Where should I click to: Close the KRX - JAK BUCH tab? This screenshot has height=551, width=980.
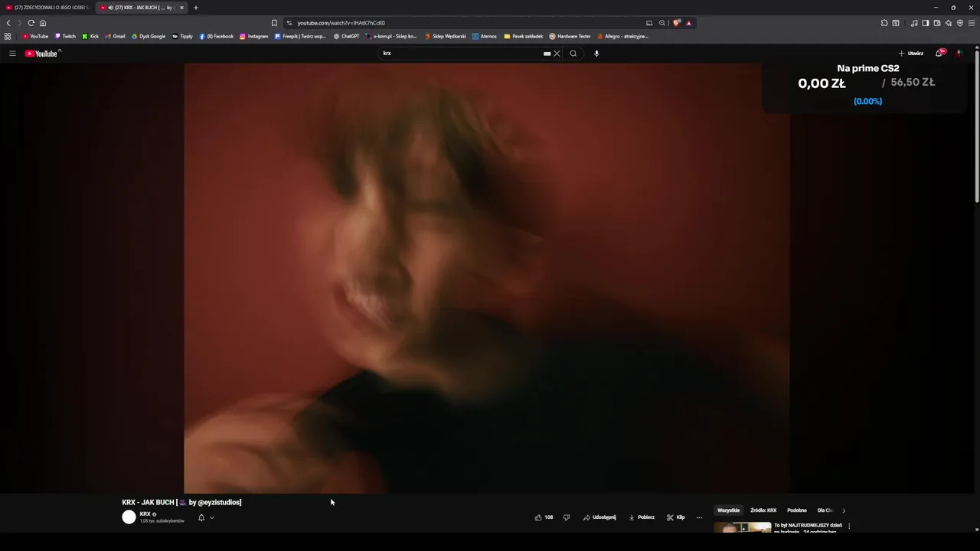181,8
